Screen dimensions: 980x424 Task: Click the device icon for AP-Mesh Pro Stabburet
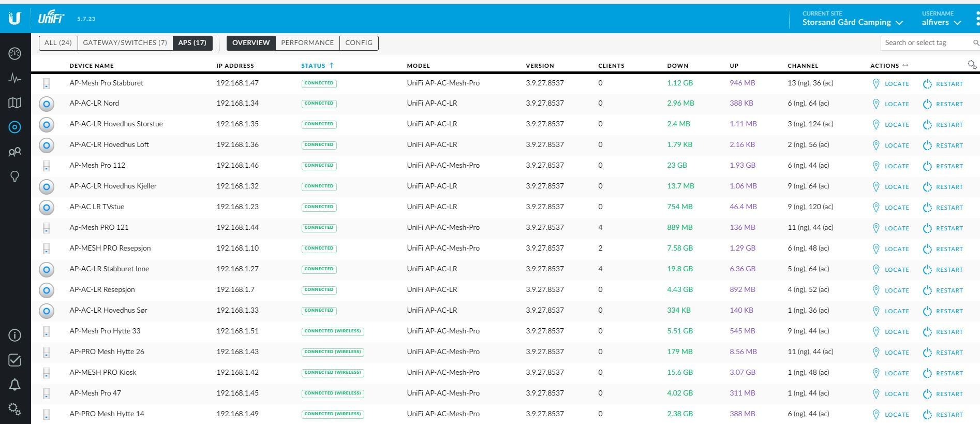pos(46,83)
